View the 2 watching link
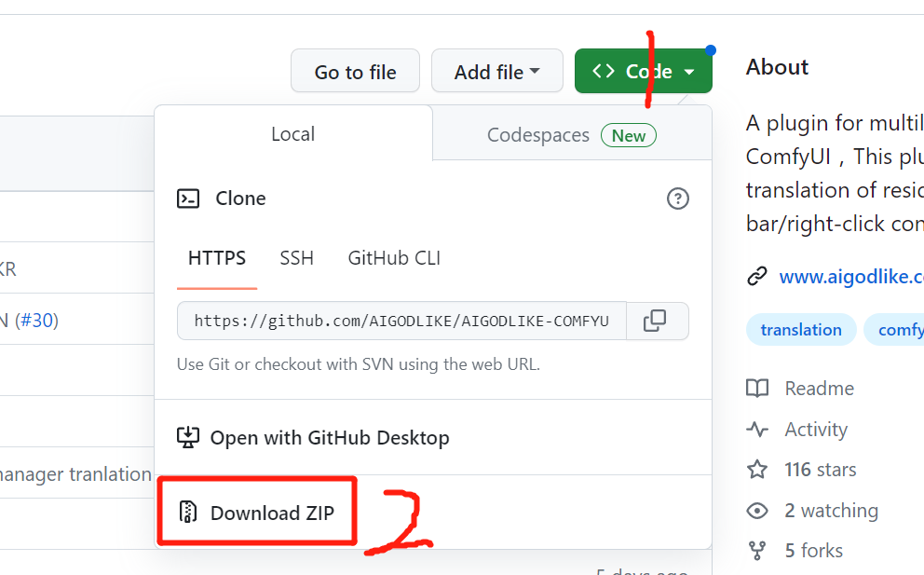The height and width of the screenshot is (575, 924). point(832,510)
